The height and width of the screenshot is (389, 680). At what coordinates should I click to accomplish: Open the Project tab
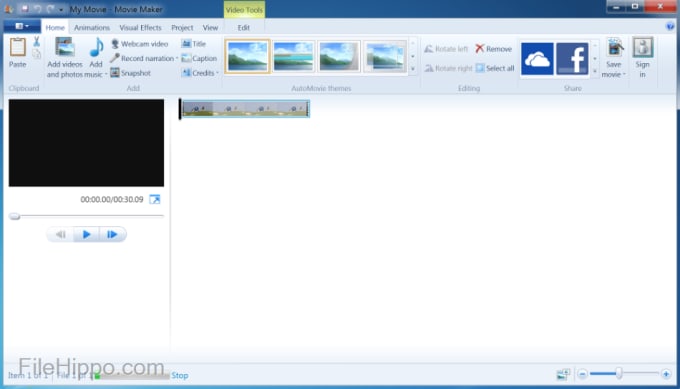coord(182,27)
